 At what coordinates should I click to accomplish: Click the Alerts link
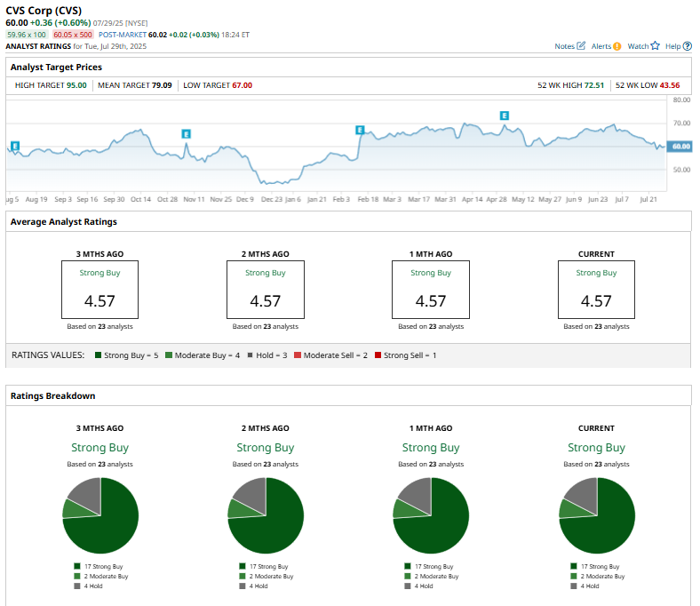601,46
